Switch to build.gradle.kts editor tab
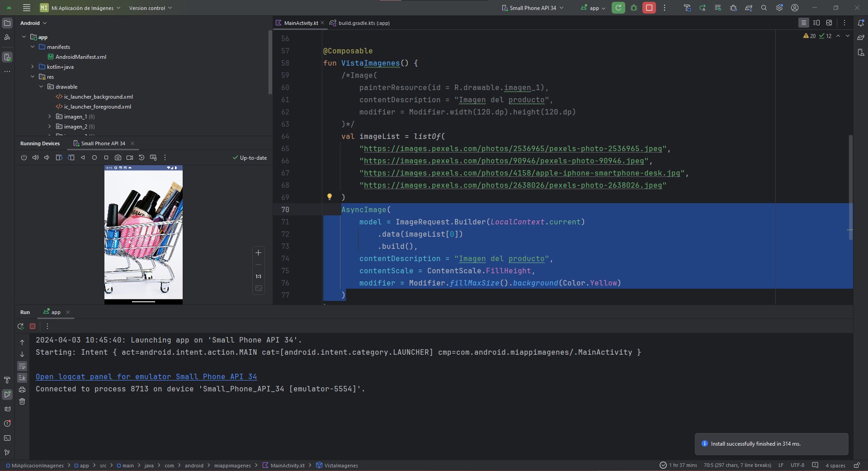 [363, 23]
